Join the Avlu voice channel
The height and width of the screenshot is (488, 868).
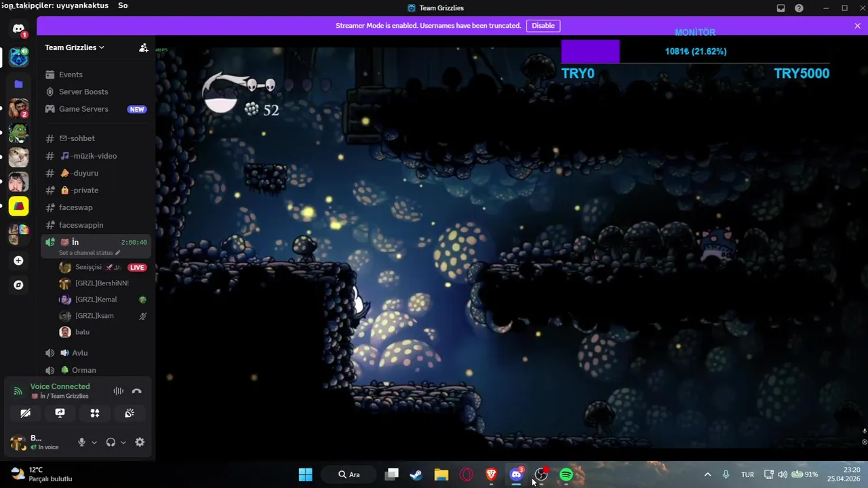pyautogui.click(x=95, y=353)
